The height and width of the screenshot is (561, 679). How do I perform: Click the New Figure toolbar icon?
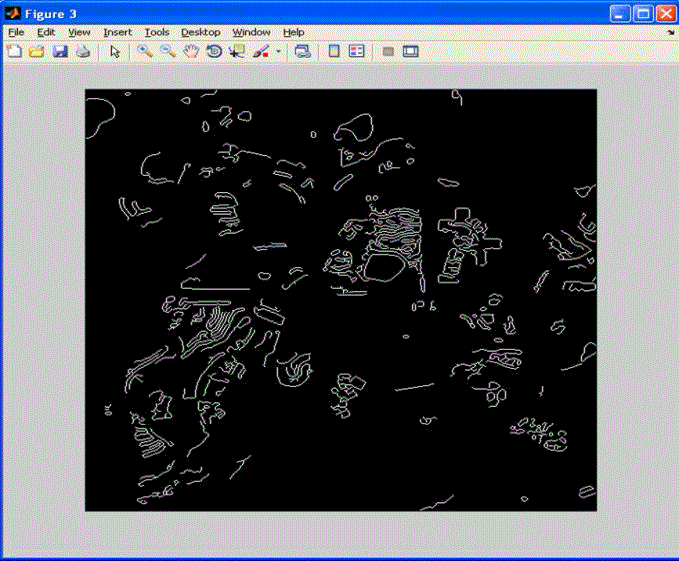[14, 51]
